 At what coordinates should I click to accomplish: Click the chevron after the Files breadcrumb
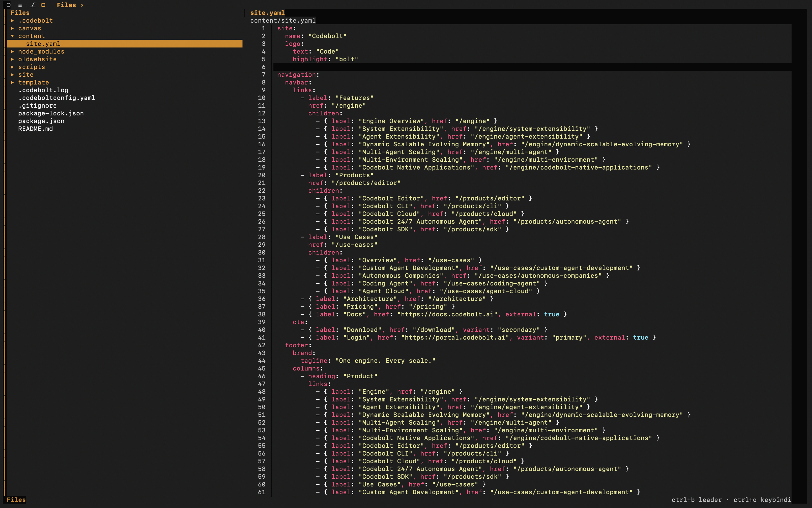click(82, 5)
